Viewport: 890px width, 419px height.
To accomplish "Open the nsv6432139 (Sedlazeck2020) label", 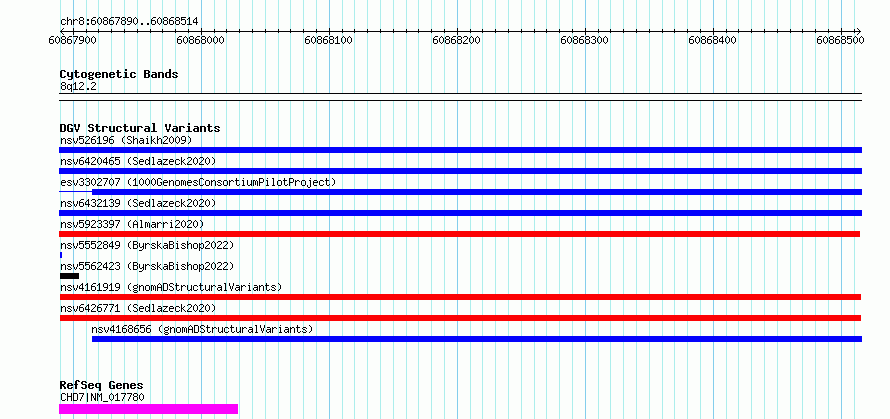I will (x=138, y=203).
